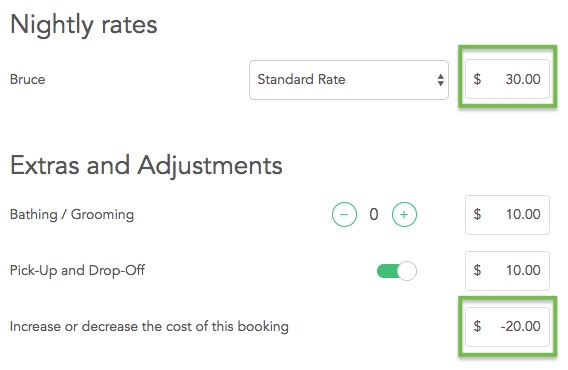The height and width of the screenshot is (370, 568).
Task: Click the -20.00 booking adjustment field
Action: [507, 327]
